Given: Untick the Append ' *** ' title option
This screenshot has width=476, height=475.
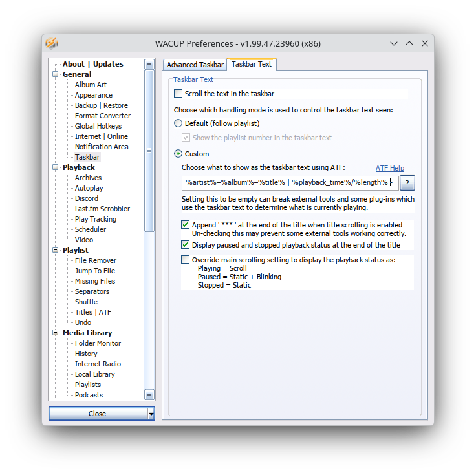Looking at the screenshot, I should (186, 225).
